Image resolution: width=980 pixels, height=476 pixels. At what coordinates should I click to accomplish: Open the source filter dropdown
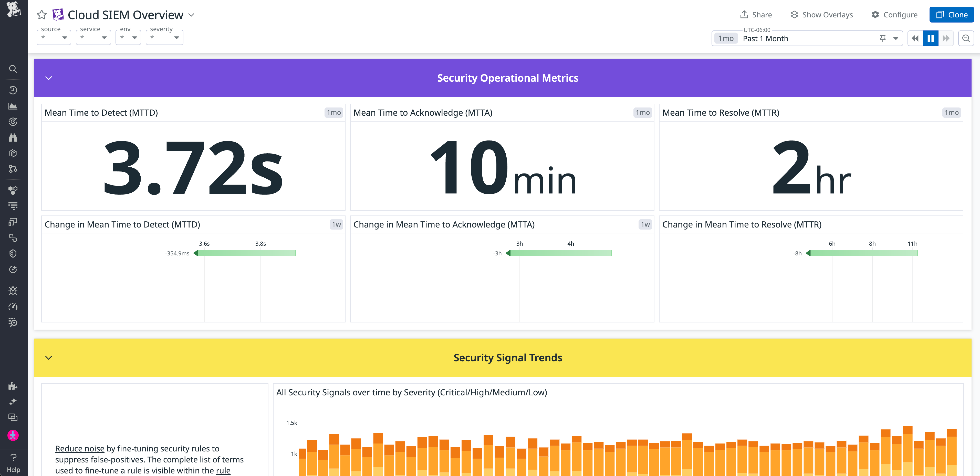54,37
